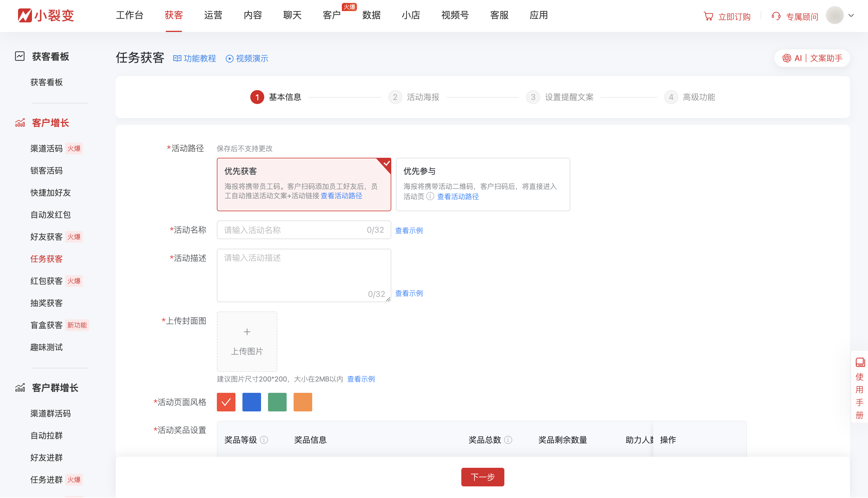Switch to 数据 in the top navigation
Viewport: 868px width, 498px height.
[371, 15]
